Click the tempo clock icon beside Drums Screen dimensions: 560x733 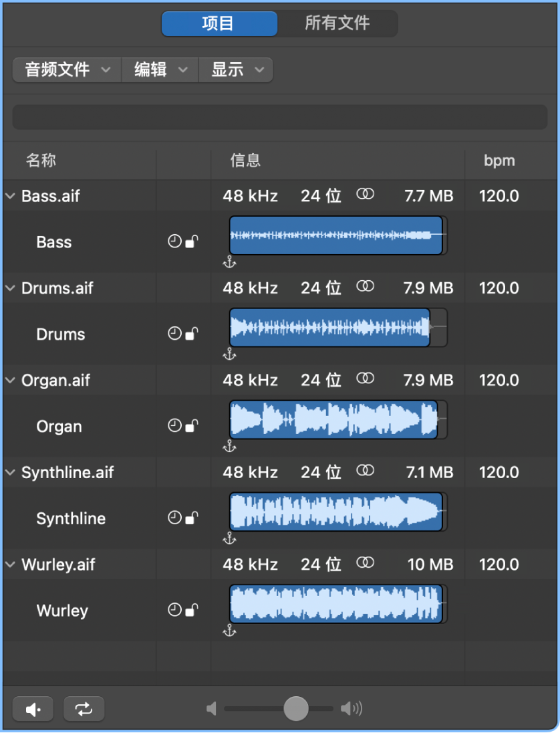coord(174,334)
